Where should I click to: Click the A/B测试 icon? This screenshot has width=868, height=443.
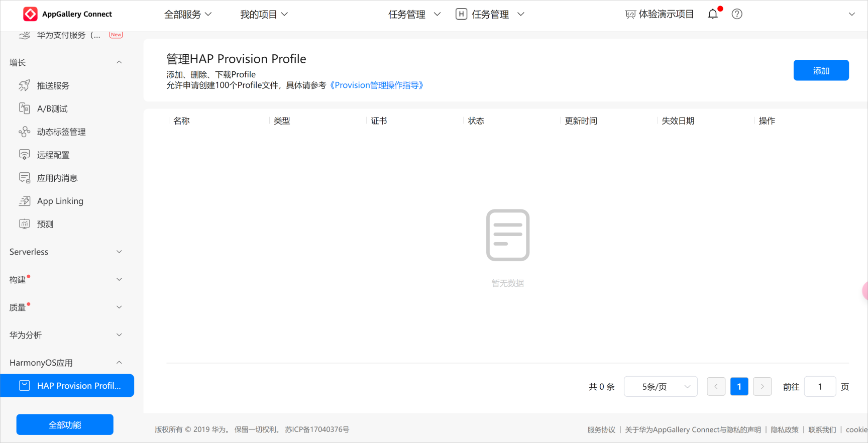tap(24, 108)
